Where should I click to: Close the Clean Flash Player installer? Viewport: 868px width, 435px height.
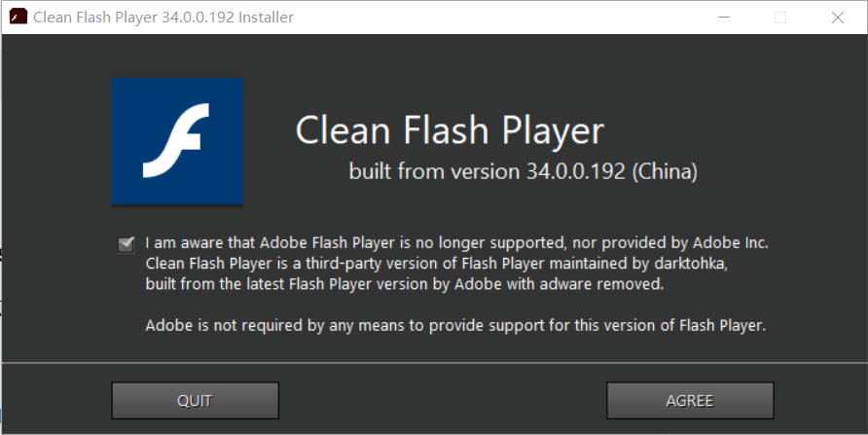837,18
